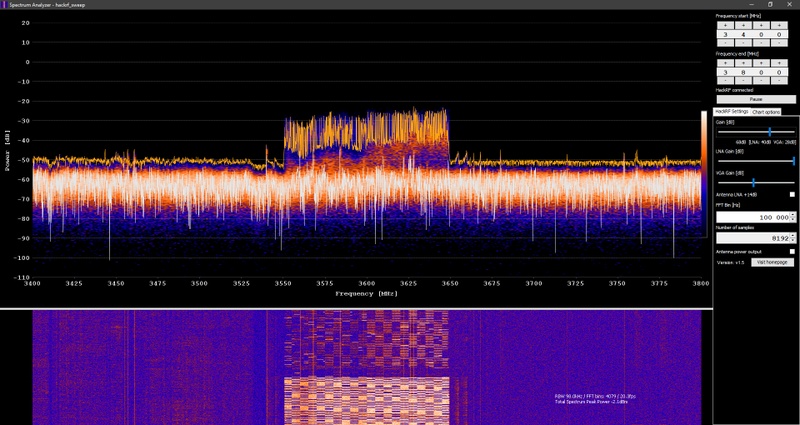Adjust the VGA Gain slider
Image resolution: width=800 pixels, height=425 pixels.
756,183
